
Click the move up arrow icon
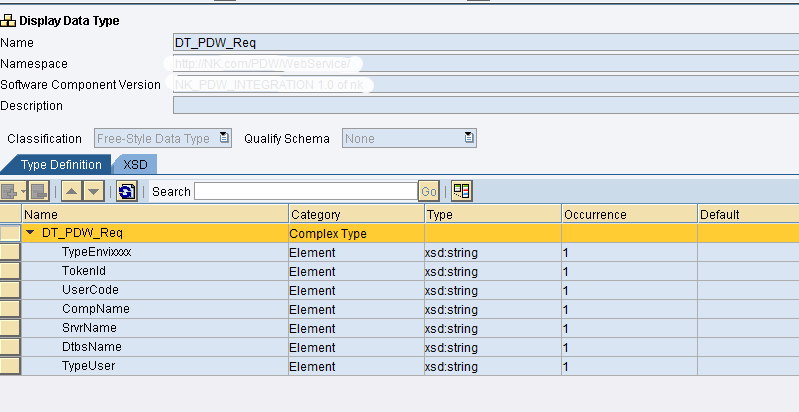(x=71, y=191)
